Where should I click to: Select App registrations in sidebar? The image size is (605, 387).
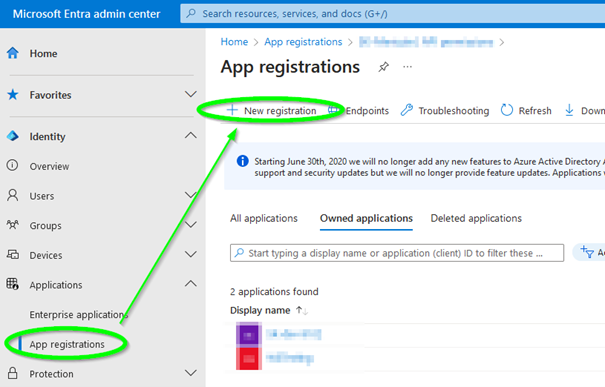[67, 344]
